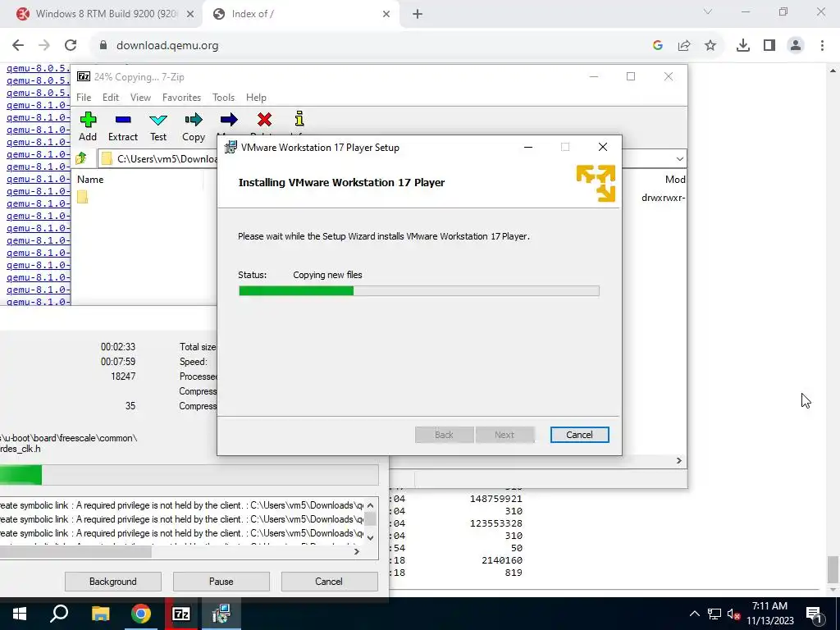Click 7-Zip icon on taskbar
The height and width of the screenshot is (630, 840).
[x=181, y=614]
